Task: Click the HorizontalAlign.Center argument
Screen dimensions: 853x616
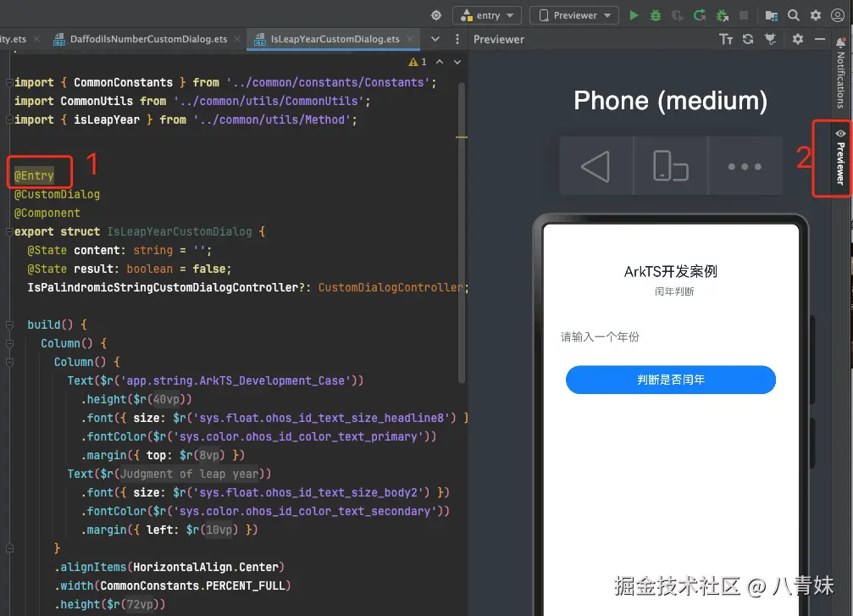Action: coord(206,567)
